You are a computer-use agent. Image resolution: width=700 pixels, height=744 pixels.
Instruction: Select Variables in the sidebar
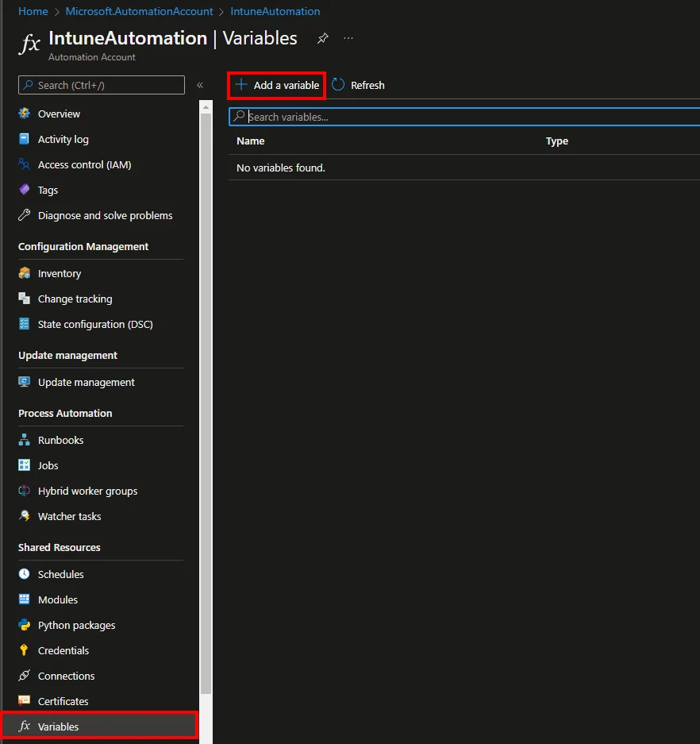(x=101, y=727)
